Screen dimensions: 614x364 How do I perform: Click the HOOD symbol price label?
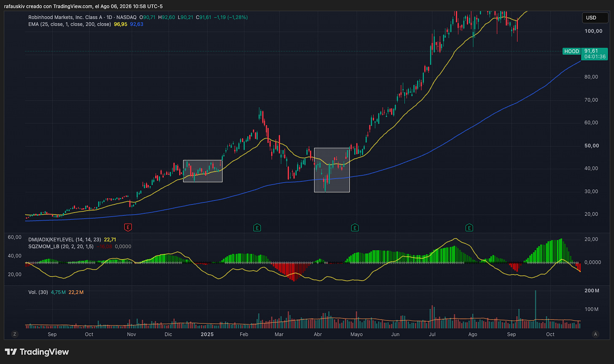coord(571,51)
